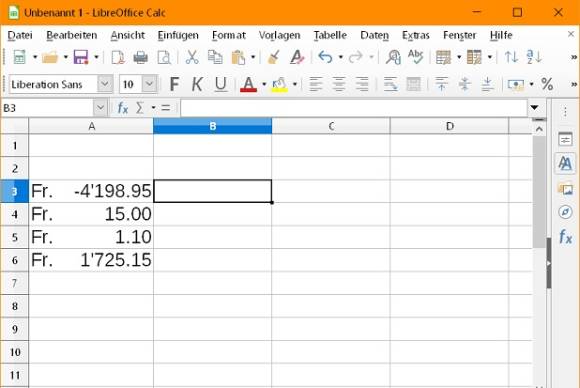
Task: Expand the Name Box B3 dropdown
Action: [100, 108]
